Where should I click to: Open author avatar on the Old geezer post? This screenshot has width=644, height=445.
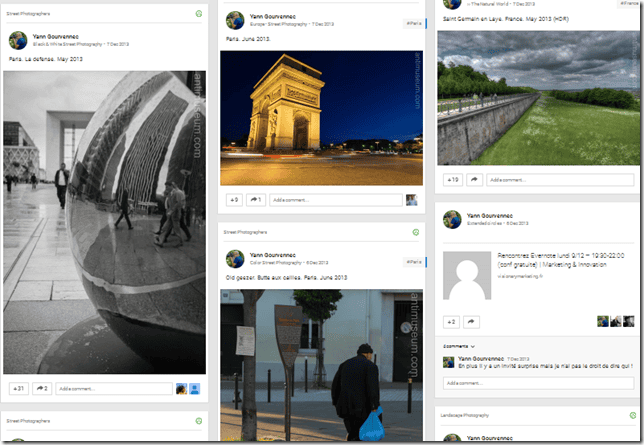pyautogui.click(x=235, y=259)
